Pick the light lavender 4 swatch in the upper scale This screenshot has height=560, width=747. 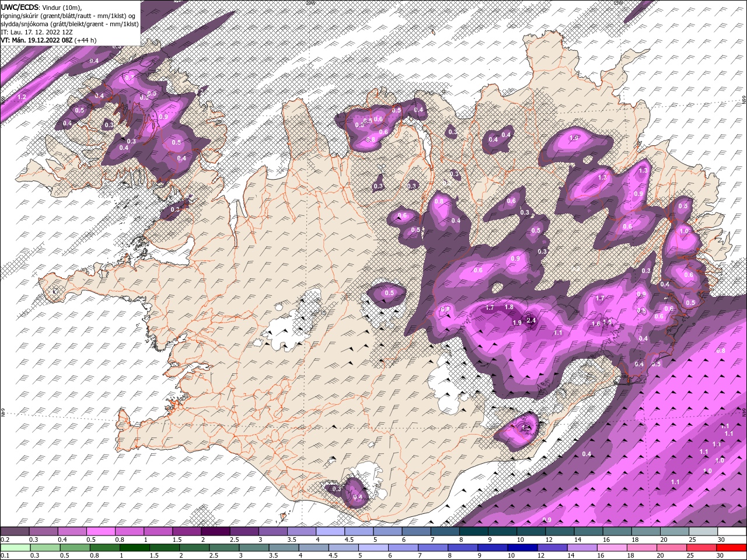click(x=330, y=531)
